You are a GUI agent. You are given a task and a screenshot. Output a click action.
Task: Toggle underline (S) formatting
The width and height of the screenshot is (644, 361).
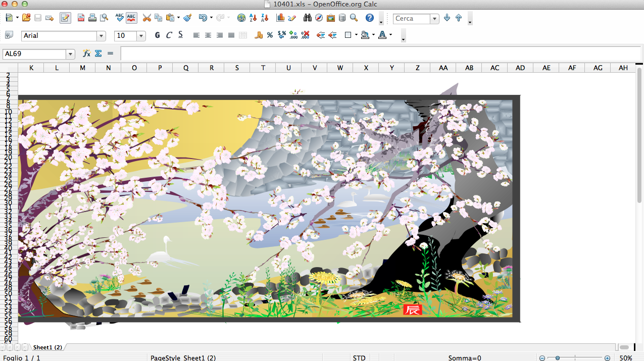[180, 35]
